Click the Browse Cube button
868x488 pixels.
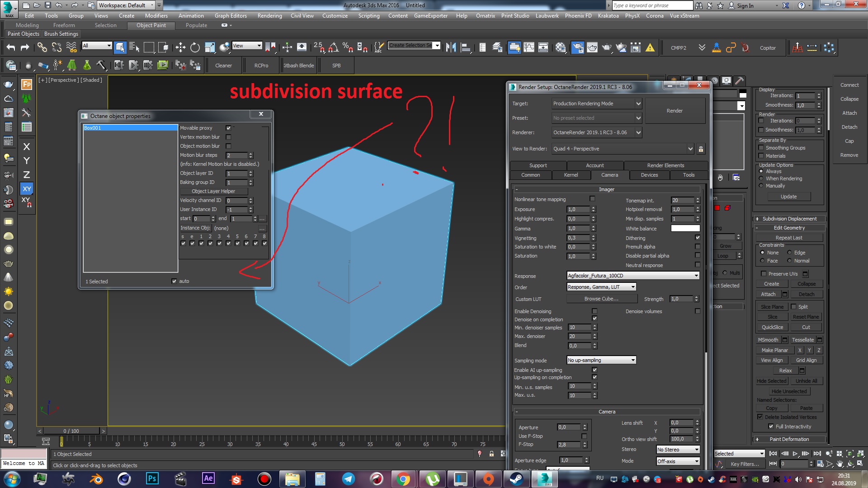[601, 299]
